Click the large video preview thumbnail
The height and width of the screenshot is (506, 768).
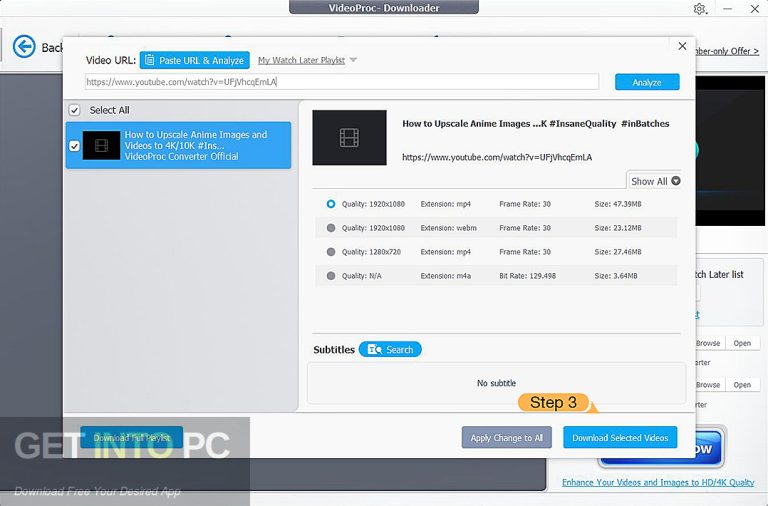349,138
